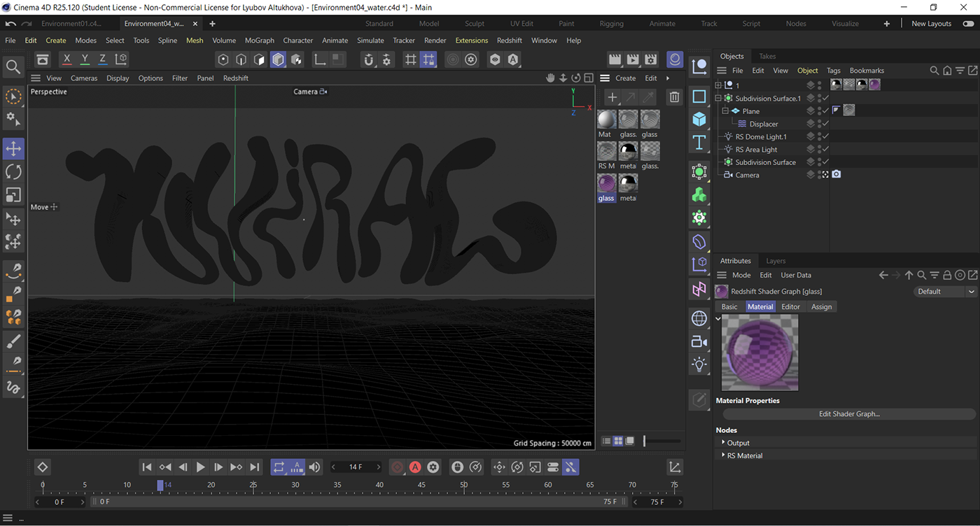Jump to the start of animation

(146, 467)
